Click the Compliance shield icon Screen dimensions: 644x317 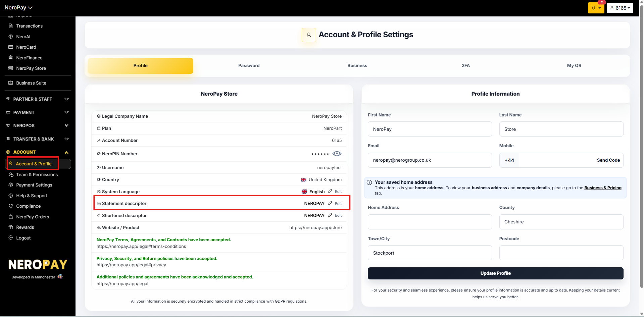click(x=10, y=206)
